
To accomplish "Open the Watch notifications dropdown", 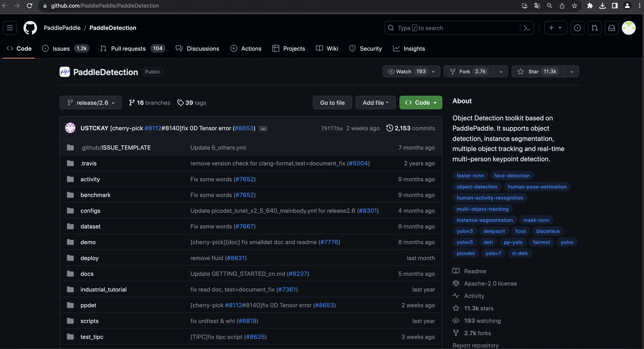I will point(411,71).
